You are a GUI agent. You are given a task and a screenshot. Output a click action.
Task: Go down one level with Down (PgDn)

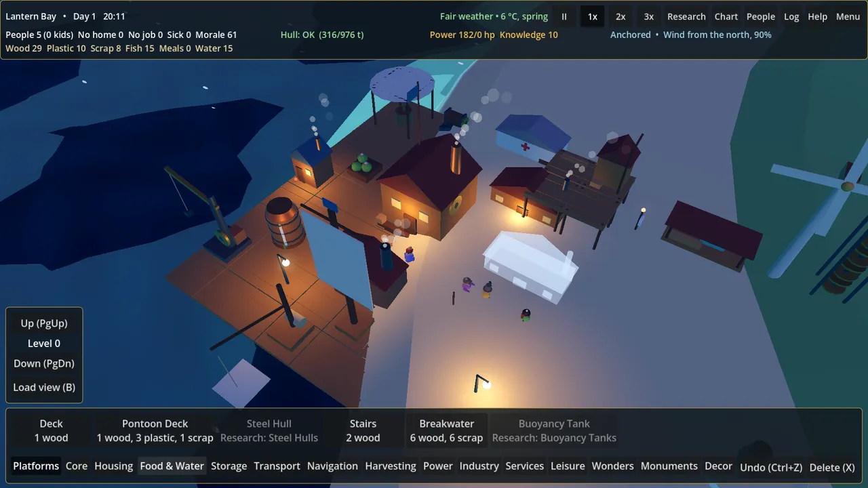tap(44, 363)
